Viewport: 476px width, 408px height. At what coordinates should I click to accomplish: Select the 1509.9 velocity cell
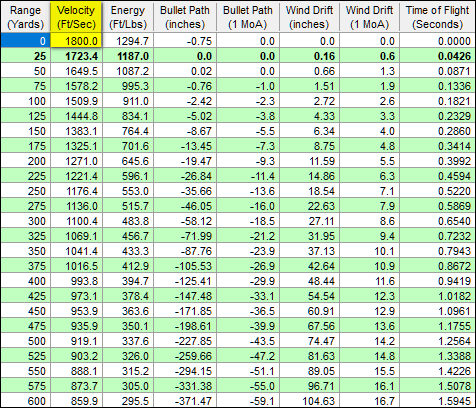(x=76, y=101)
